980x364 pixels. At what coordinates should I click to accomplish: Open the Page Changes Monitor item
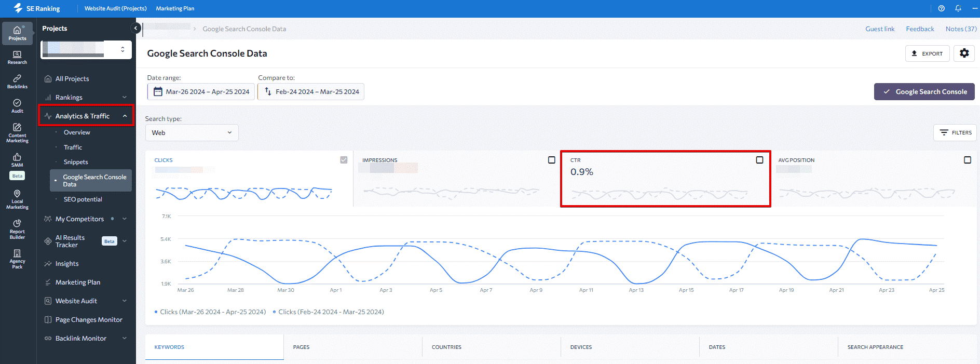coord(89,320)
